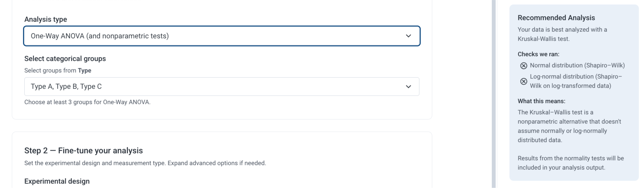Click the vertical divider bar between the panels
This screenshot has width=644, height=188.
pyautogui.click(x=493, y=94)
